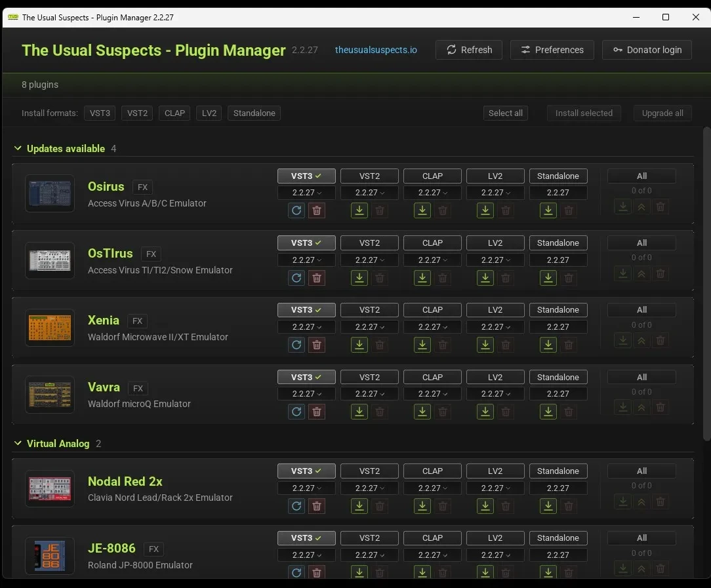
Task: Select the Standalone format for Vavra
Action: [x=558, y=377]
